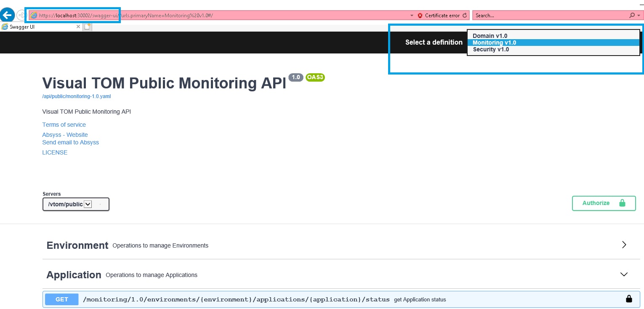Select the Swagger UI browser tab
Image resolution: width=644 pixels, height=309 pixels.
[x=41, y=27]
